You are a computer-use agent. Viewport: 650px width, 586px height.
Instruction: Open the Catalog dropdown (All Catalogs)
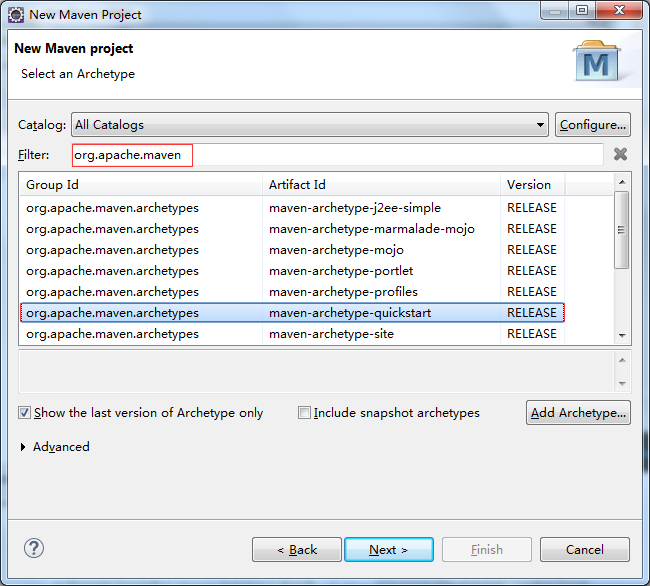click(310, 124)
